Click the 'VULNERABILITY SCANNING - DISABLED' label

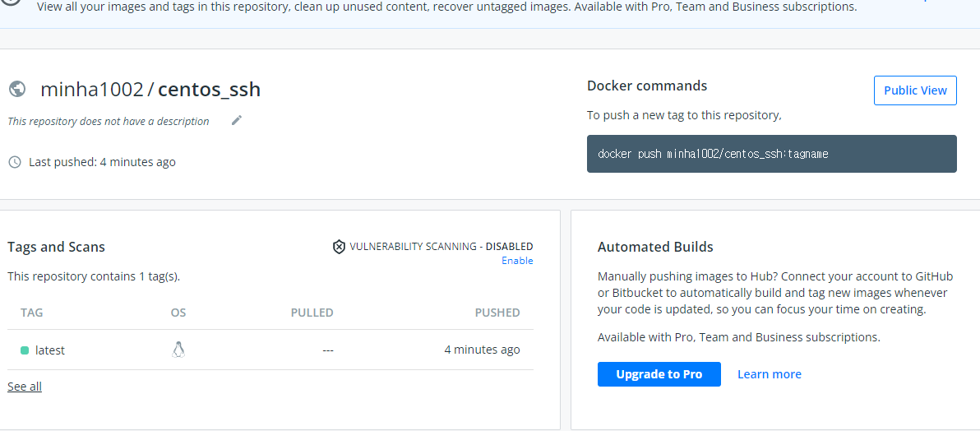(x=441, y=247)
